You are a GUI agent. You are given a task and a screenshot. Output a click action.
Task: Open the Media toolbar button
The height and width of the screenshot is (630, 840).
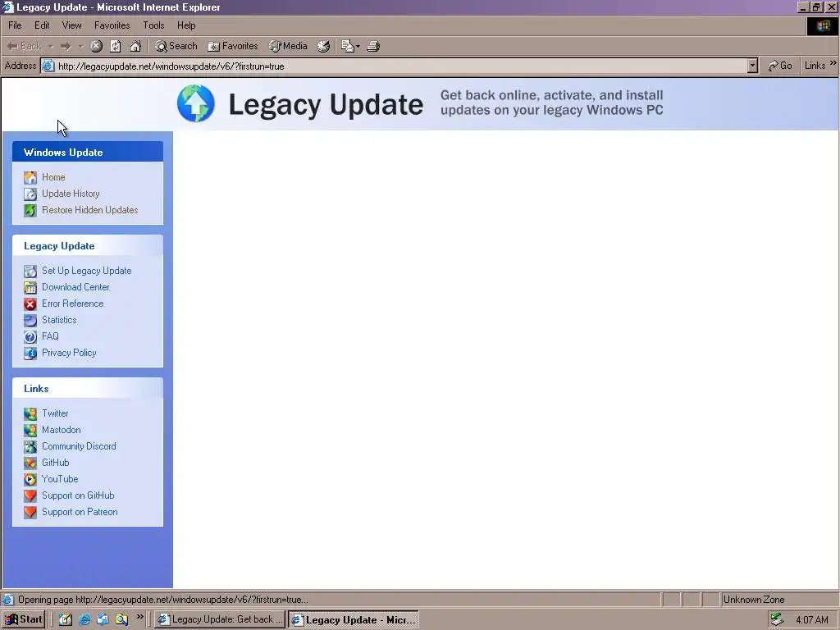(288, 46)
